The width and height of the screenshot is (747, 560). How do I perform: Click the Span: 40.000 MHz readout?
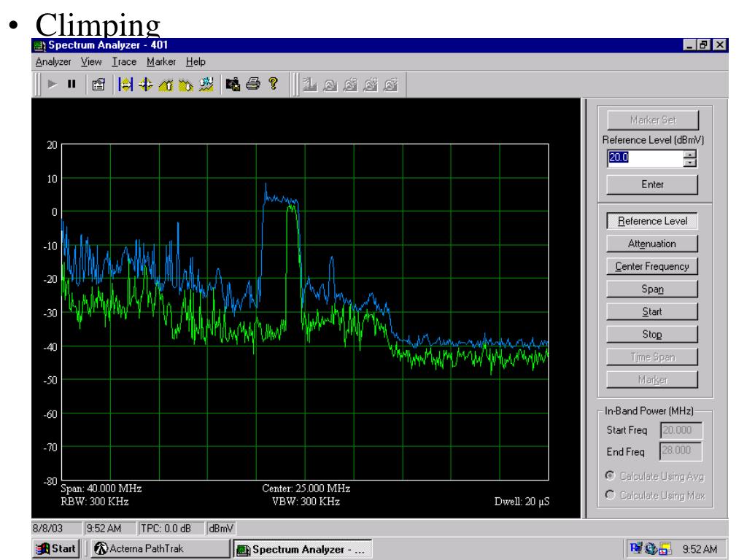(x=101, y=489)
